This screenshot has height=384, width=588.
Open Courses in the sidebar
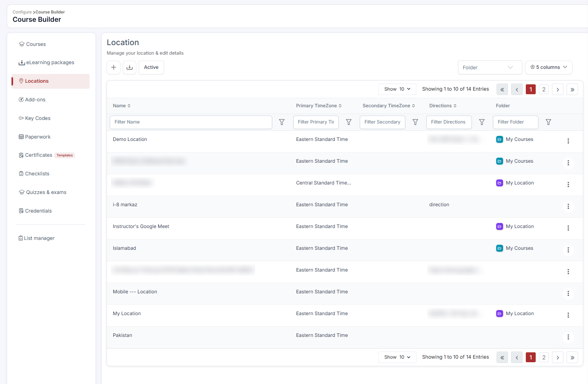tap(51, 44)
